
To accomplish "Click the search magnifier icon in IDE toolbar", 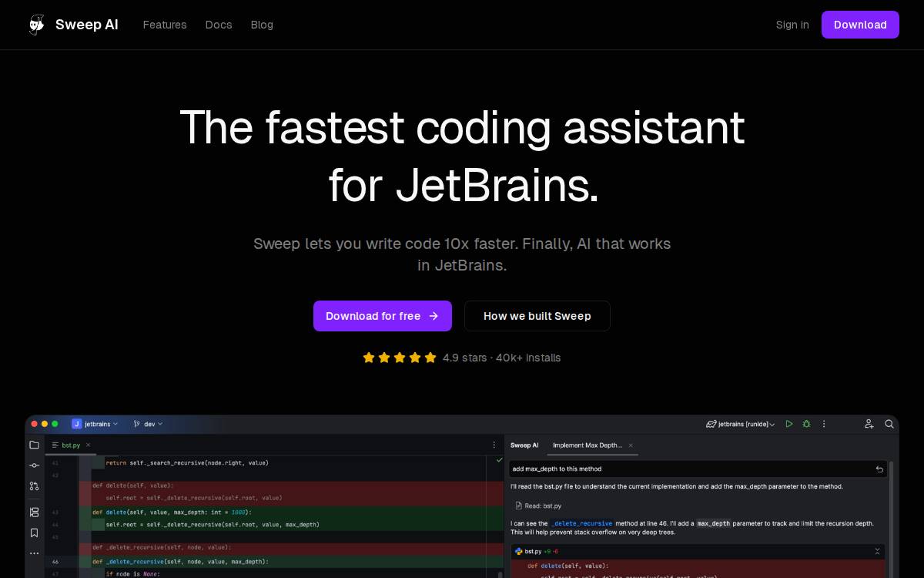I will (889, 424).
